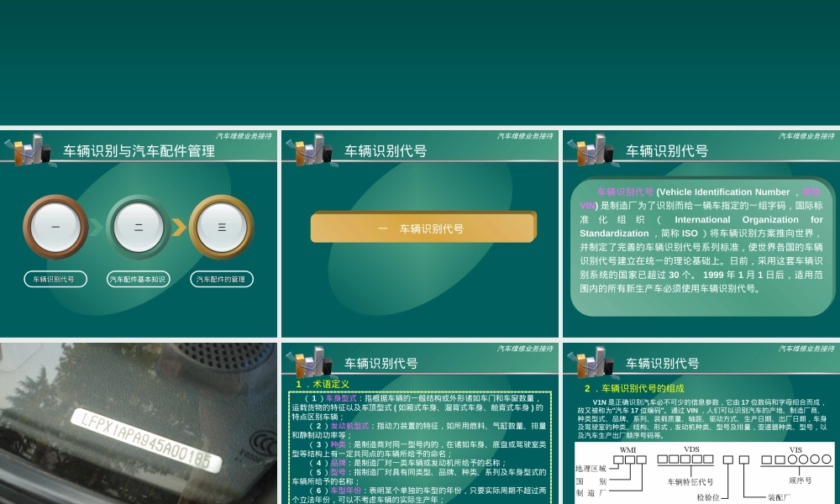The image size is (840, 504).
Task: Click the round button labeled 一
Action: 55,227
